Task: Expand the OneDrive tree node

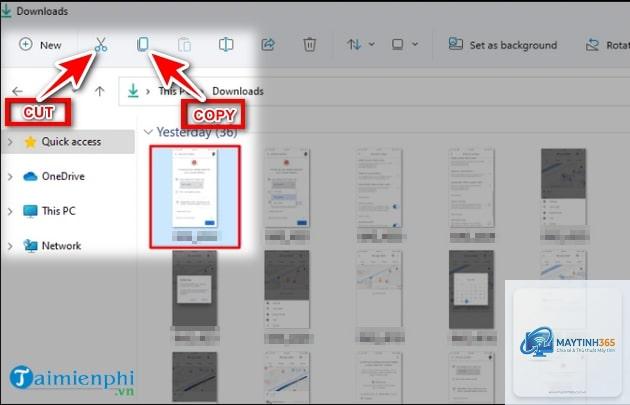Action: coord(10,176)
